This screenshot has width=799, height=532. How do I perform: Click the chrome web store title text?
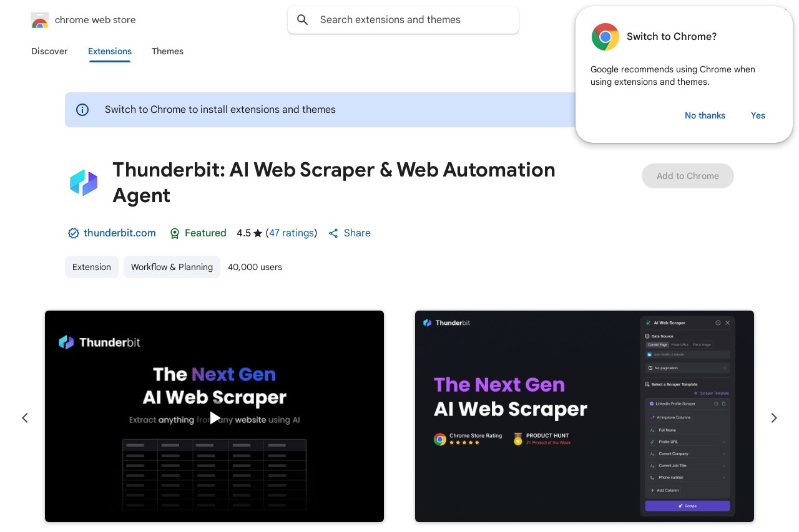tap(95, 20)
